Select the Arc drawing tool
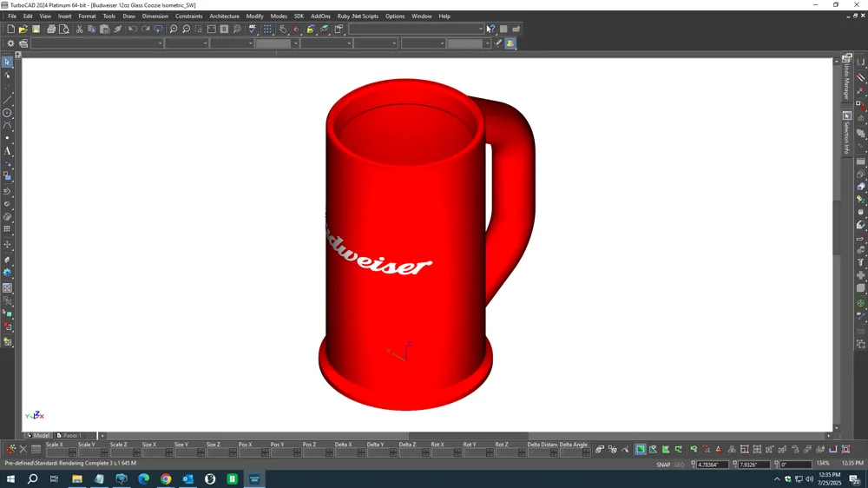The height and width of the screenshot is (488, 868). 7,125
